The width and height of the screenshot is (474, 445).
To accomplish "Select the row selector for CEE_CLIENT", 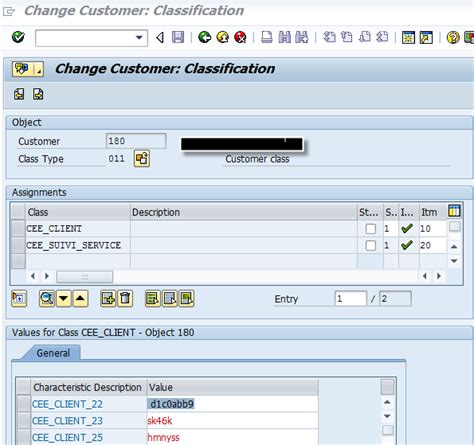I will (18, 229).
